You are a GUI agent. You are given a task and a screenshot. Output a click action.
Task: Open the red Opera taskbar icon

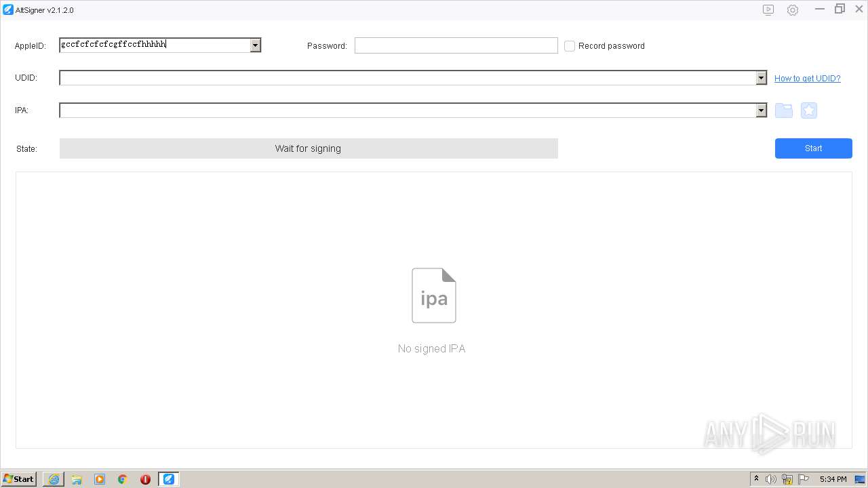point(145,479)
